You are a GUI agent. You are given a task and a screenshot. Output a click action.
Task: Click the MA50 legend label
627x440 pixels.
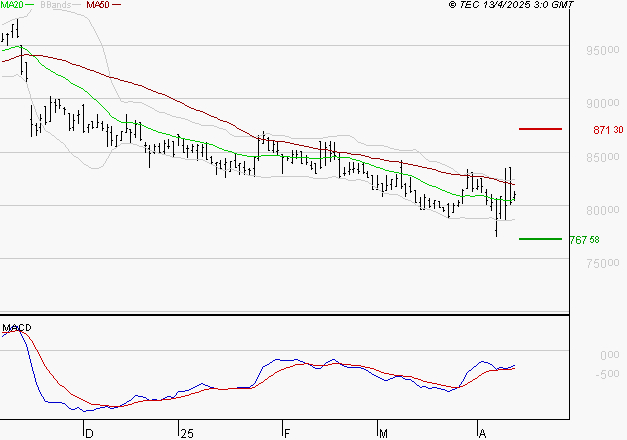97,6
